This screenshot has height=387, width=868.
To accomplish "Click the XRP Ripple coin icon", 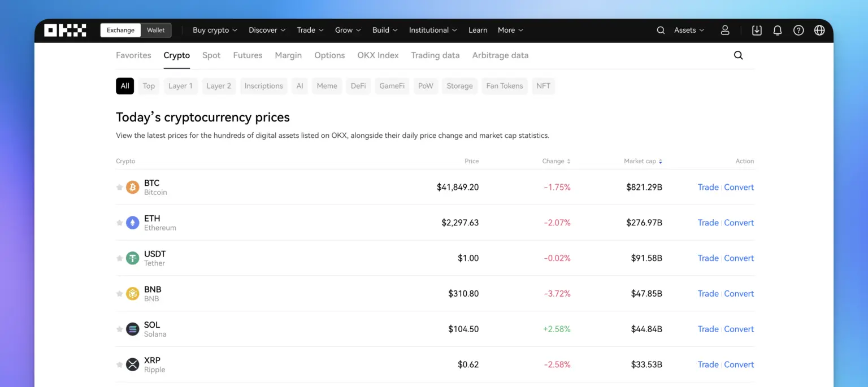I will 133,364.
